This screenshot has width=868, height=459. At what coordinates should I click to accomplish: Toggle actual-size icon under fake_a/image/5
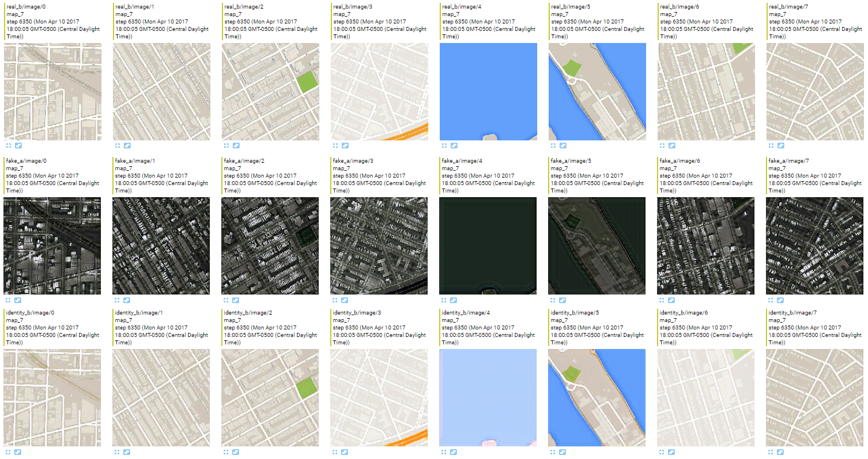pos(562,300)
